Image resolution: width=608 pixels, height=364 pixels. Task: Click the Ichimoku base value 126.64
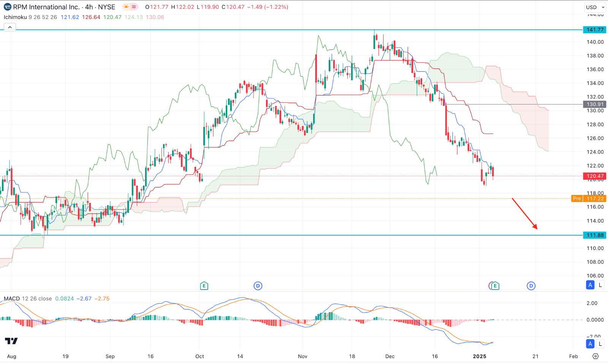coord(91,17)
